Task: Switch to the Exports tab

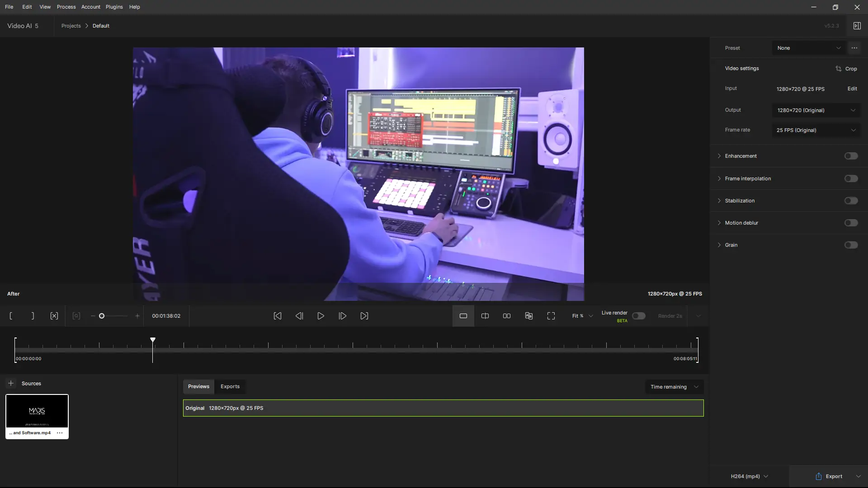Action: (x=230, y=386)
